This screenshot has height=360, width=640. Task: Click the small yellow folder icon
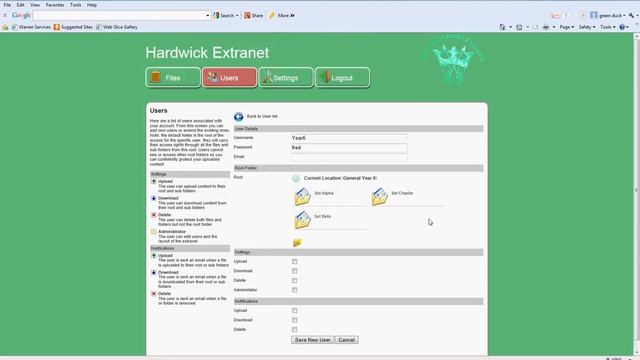point(297,243)
